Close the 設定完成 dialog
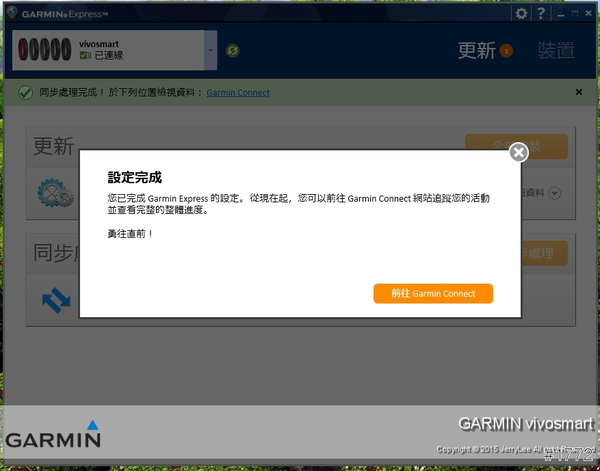This screenshot has width=600, height=471. pos(519,152)
